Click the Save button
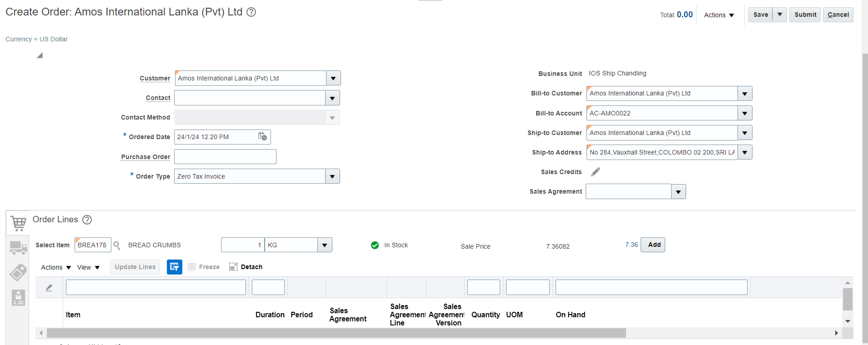This screenshot has height=345, width=868. [x=761, y=15]
